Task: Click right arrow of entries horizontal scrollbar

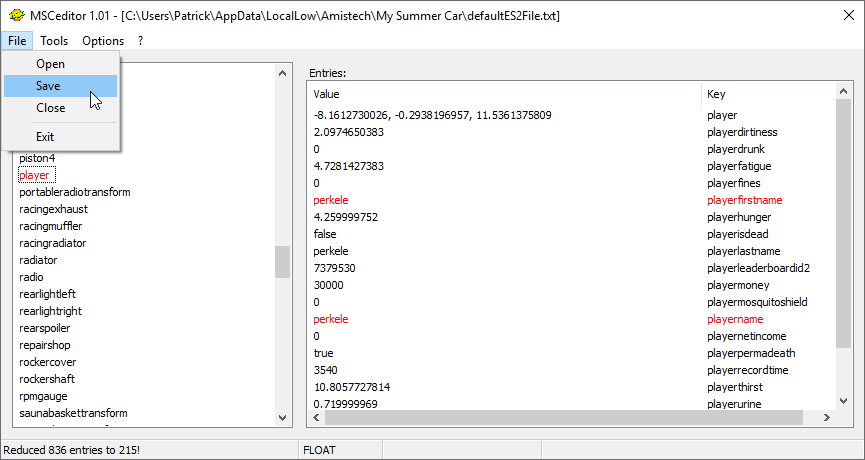Action: 826,418
